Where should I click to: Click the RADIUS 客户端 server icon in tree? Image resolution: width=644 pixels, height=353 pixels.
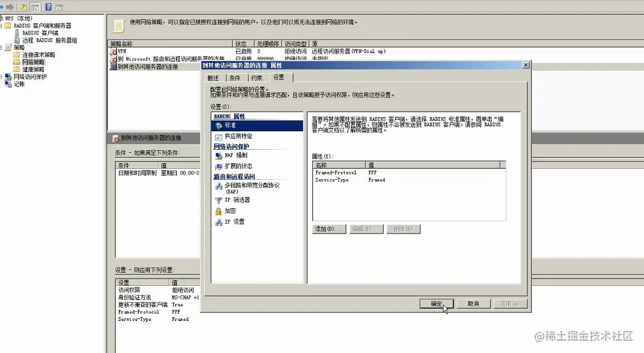pyautogui.click(x=17, y=33)
